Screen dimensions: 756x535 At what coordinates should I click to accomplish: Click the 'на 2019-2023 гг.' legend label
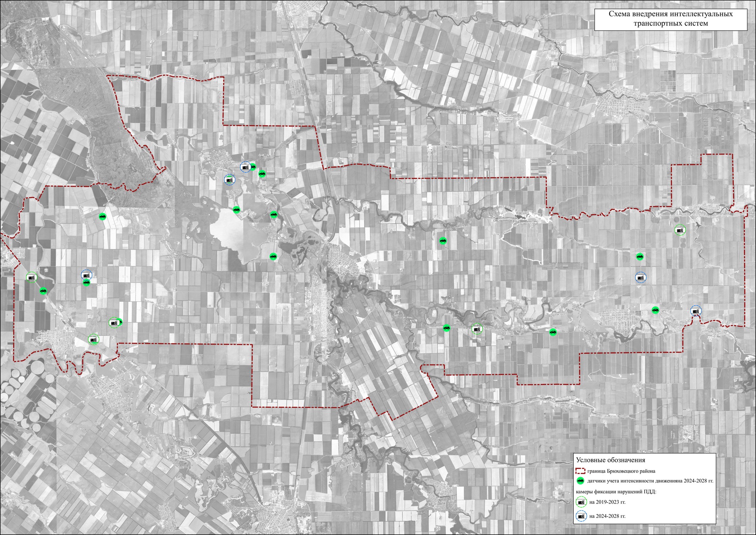(608, 502)
